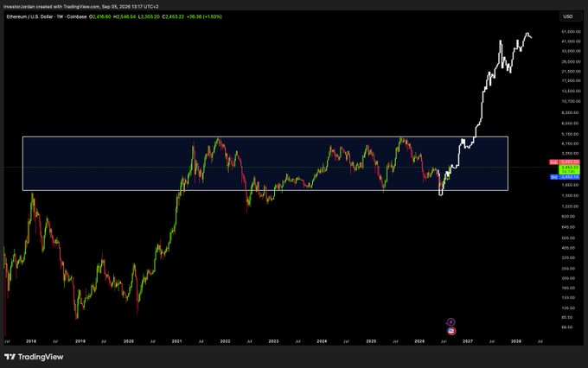Select the green last price label
Image resolution: width=588 pixels, height=368 pixels.
(x=569, y=168)
